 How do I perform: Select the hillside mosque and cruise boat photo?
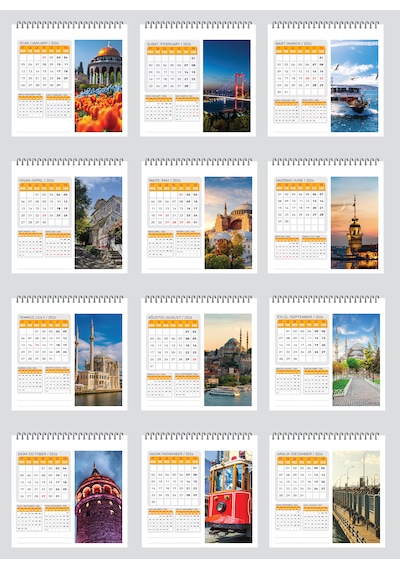tap(228, 360)
